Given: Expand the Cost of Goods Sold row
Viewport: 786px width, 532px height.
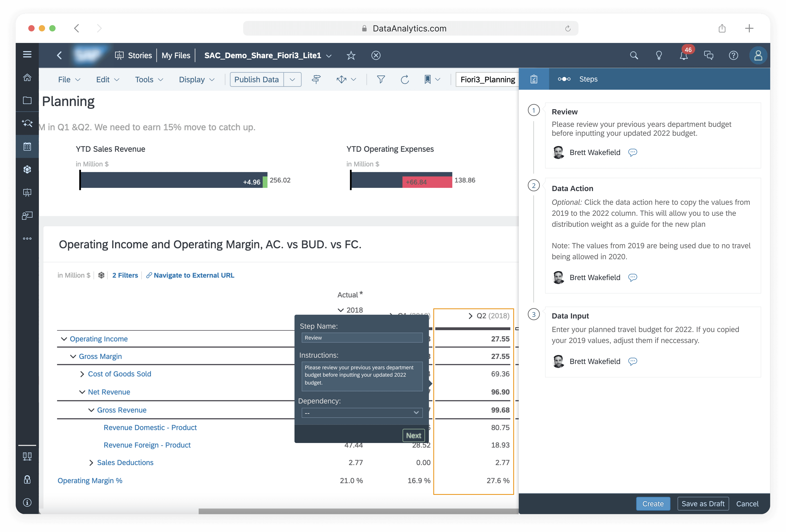Looking at the screenshot, I should click(82, 374).
